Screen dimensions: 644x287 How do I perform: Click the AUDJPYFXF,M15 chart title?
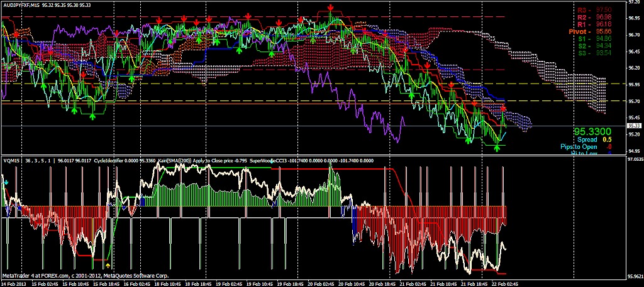(x=26, y=5)
